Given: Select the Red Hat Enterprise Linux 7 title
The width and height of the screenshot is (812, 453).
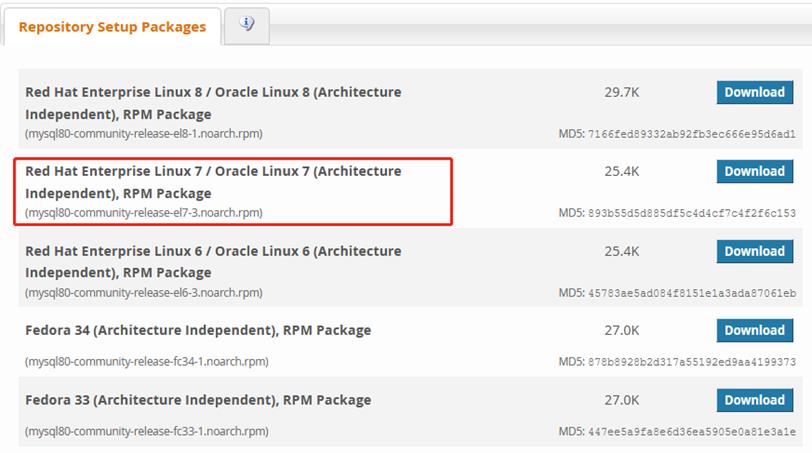Looking at the screenshot, I should pos(213,182).
